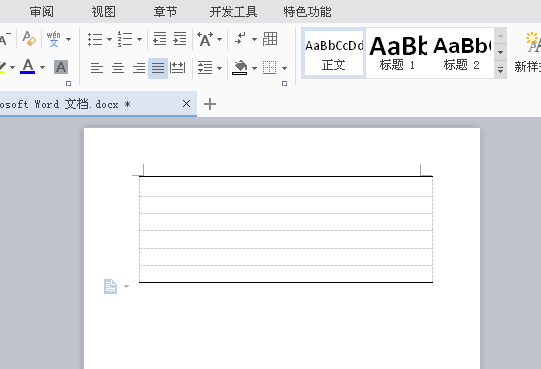Click the paste options icon beside table
This screenshot has width=541, height=369.
[110, 287]
